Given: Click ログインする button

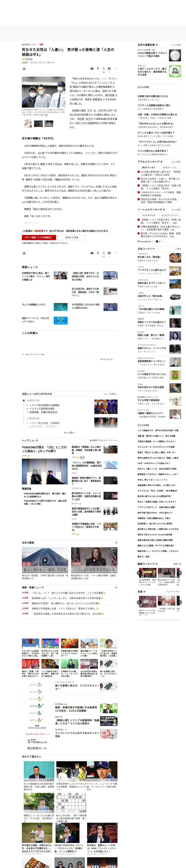Looking at the screenshot, I should [x=72, y=238].
